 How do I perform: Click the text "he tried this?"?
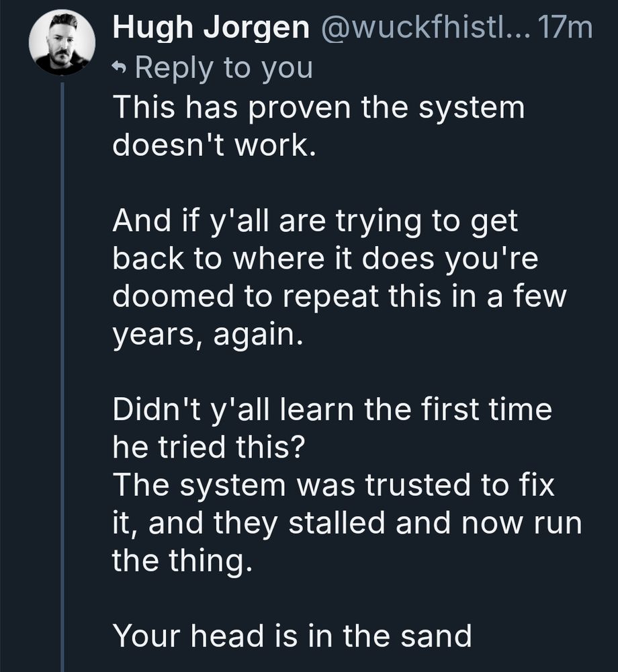(206, 448)
